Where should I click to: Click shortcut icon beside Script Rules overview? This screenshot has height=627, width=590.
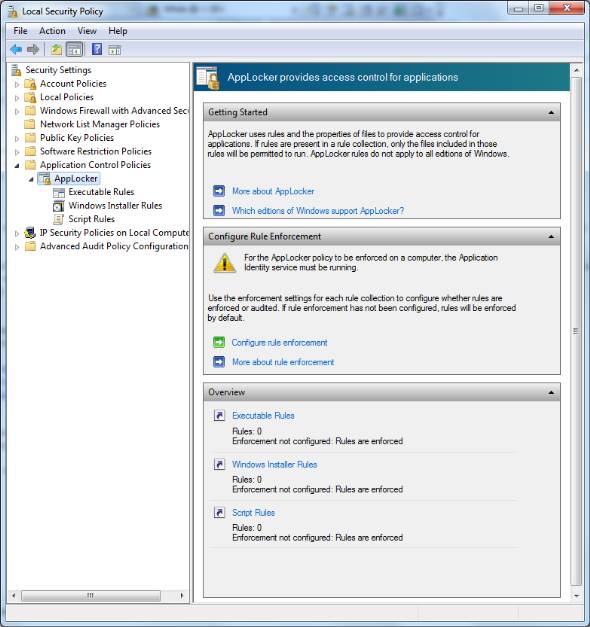(219, 512)
